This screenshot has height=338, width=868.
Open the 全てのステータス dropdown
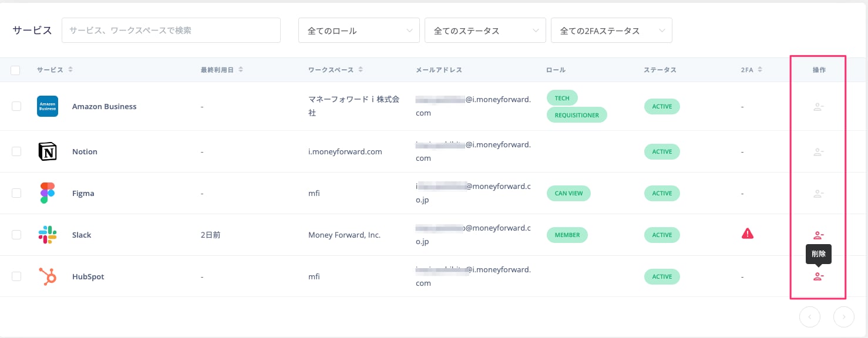[485, 31]
